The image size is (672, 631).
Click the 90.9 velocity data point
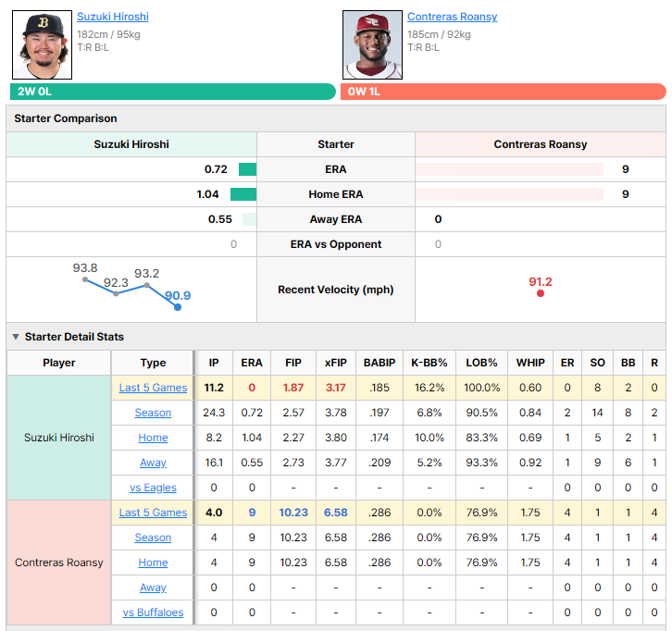pos(178,307)
